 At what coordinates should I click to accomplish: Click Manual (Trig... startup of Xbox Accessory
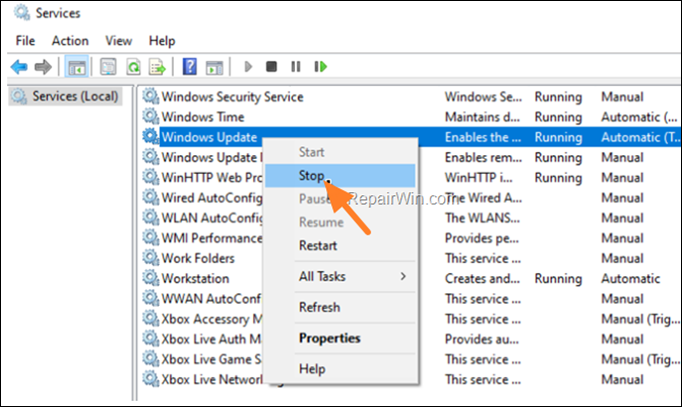[x=640, y=319]
